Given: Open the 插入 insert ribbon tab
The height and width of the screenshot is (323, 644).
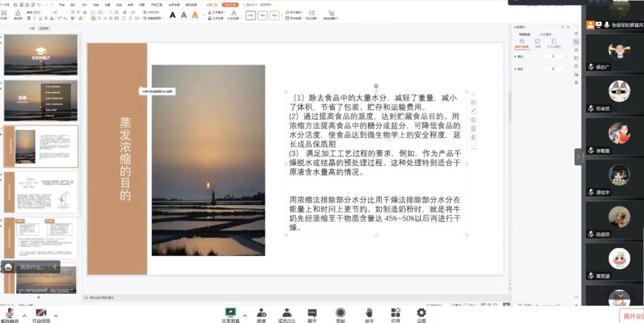Looking at the screenshot, I should coord(74,5).
